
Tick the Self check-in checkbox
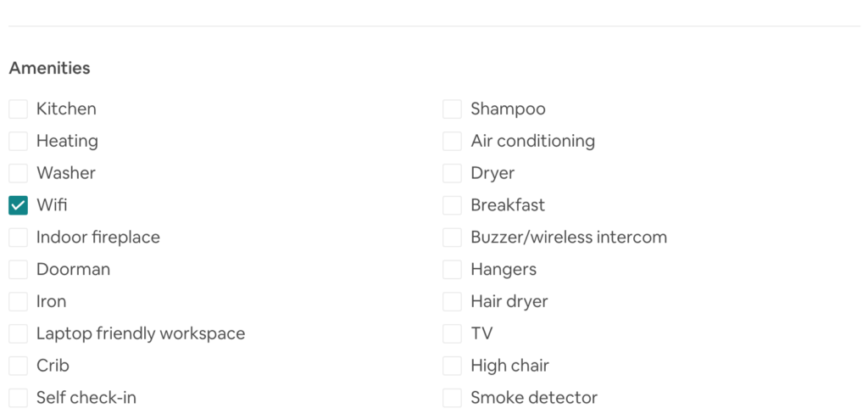[x=19, y=398]
